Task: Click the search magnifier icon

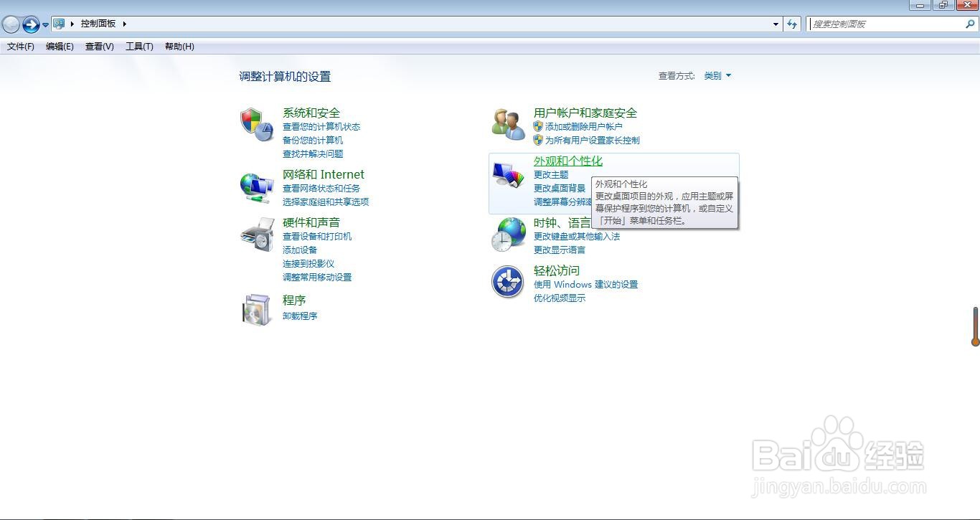Action: pyautogui.click(x=971, y=24)
